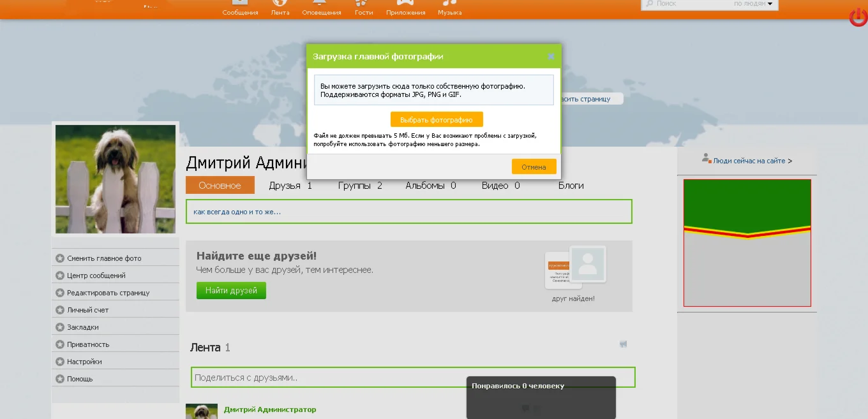Click the 'друг найден!' caption
The width and height of the screenshot is (868, 419).
(573, 298)
